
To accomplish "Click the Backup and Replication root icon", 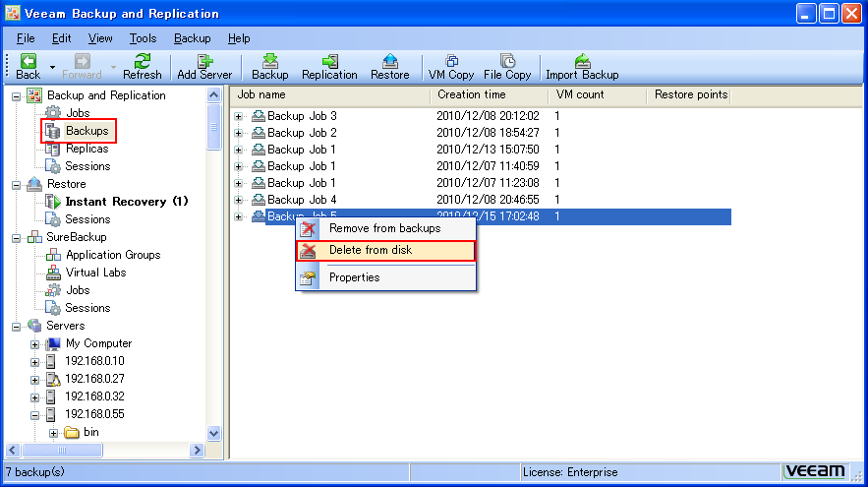I will pos(34,95).
